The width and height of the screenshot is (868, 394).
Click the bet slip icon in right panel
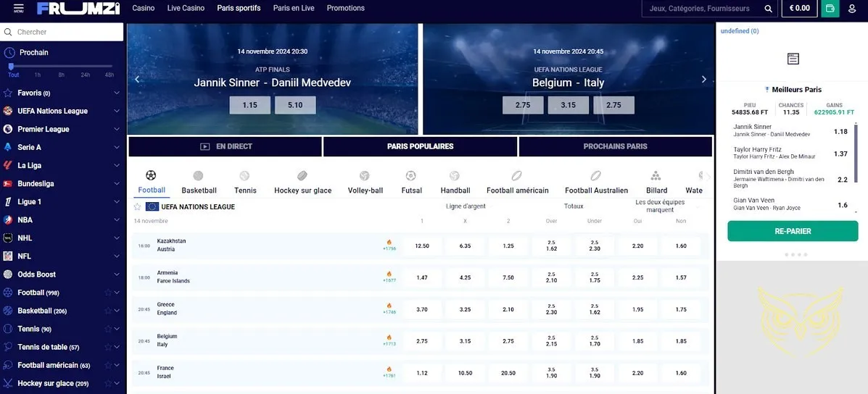click(x=793, y=59)
